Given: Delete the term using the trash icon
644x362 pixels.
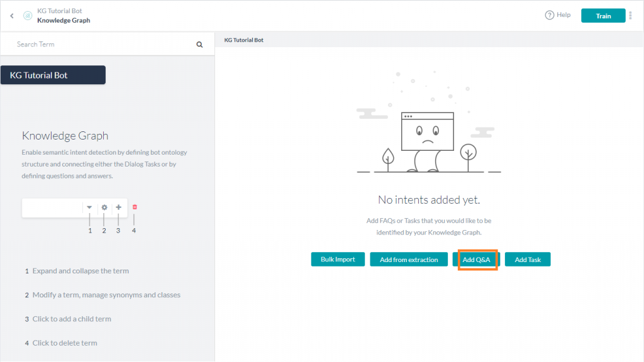Looking at the screenshot, I should point(133,207).
